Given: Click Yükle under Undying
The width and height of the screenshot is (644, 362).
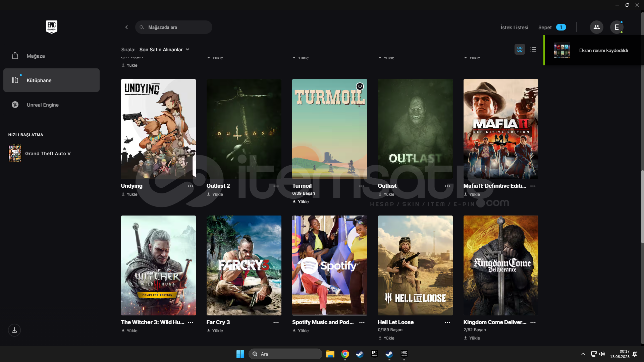Looking at the screenshot, I should [x=129, y=194].
